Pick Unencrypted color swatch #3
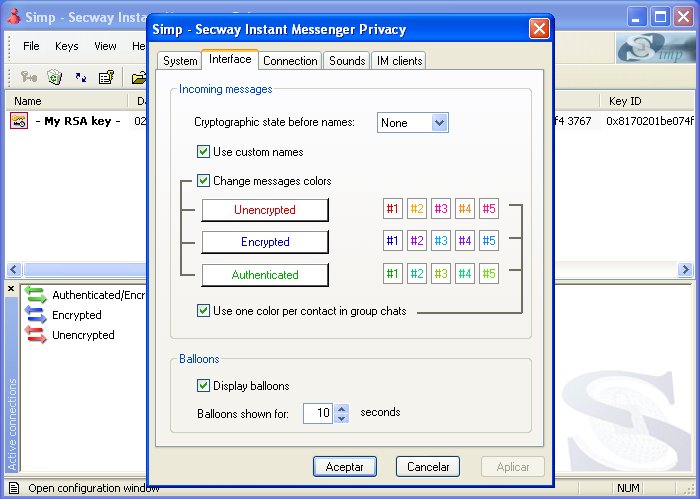The height and width of the screenshot is (499, 700). pos(441,208)
